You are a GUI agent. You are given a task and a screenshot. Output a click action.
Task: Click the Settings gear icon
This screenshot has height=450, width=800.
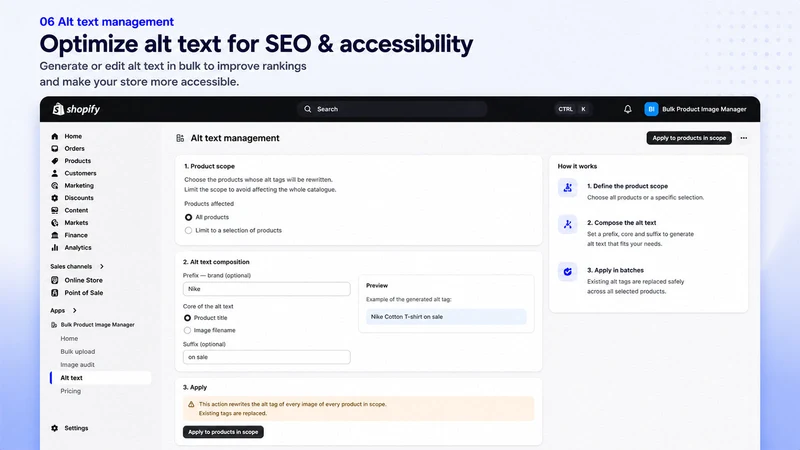coord(55,428)
